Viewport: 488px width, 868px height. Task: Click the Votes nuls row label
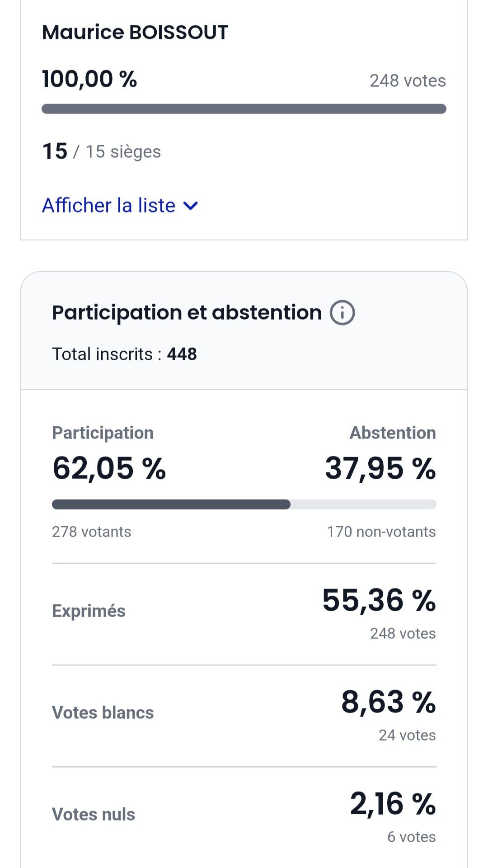tap(94, 814)
